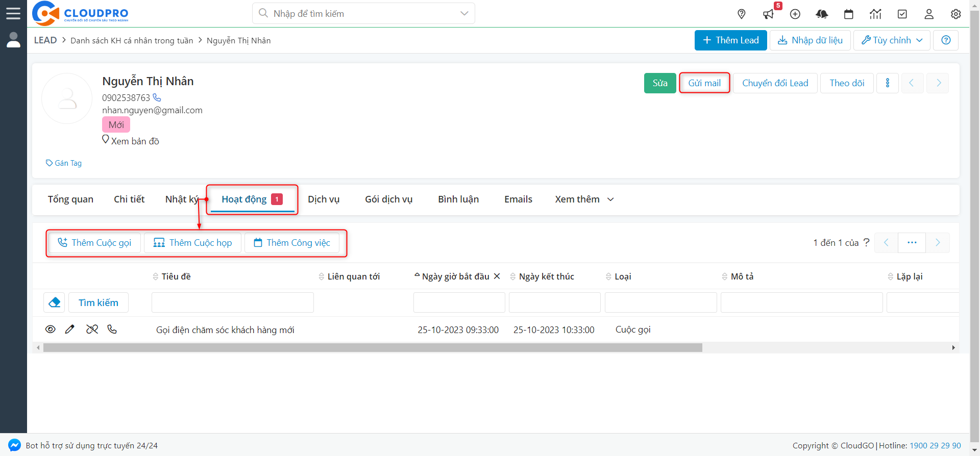Sort by Tiêu đề column
Viewport: 980px width, 456px height.
[171, 276]
